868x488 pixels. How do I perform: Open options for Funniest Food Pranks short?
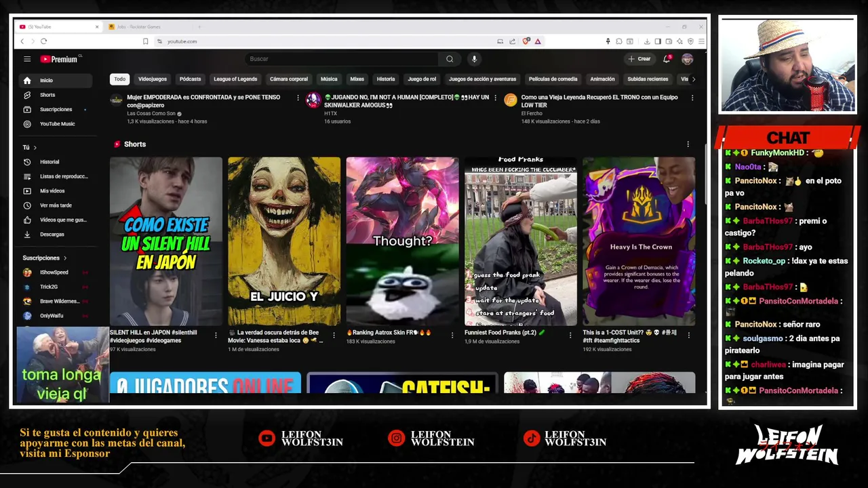[570, 335]
